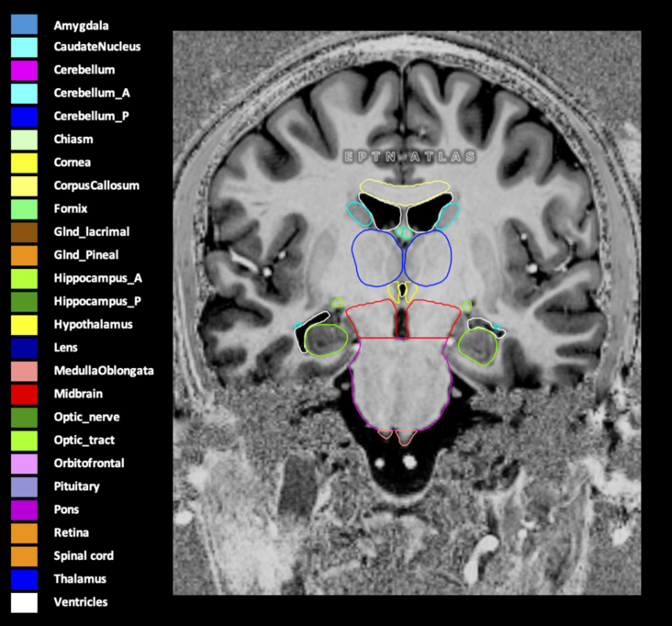Pick the Hippocampus_A color swatch
The height and width of the screenshot is (626, 672).
click(24, 278)
